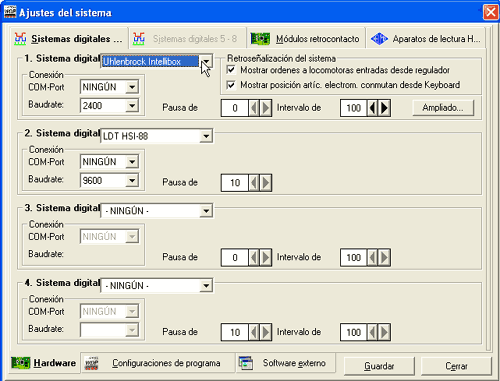Increase Intervalo de value for system 1
The height and width of the screenshot is (381, 500).
[384, 108]
